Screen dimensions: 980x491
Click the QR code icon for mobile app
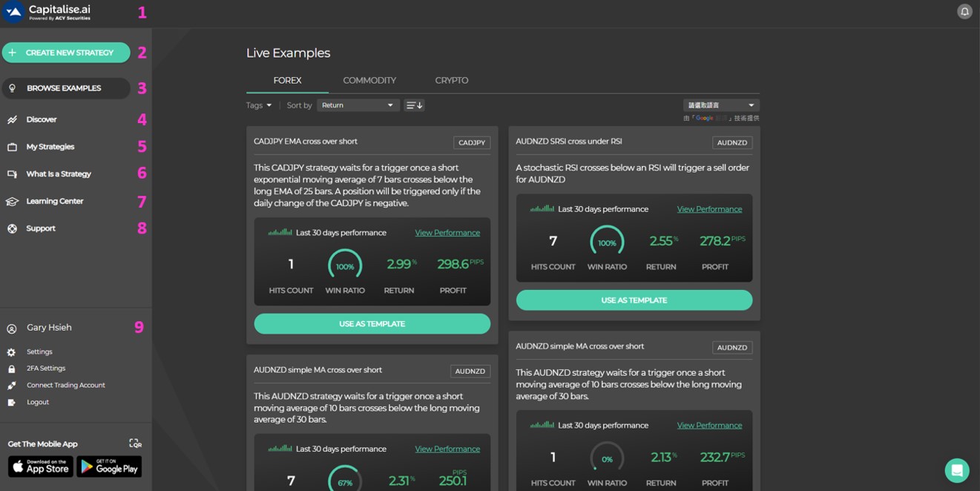[x=135, y=444]
